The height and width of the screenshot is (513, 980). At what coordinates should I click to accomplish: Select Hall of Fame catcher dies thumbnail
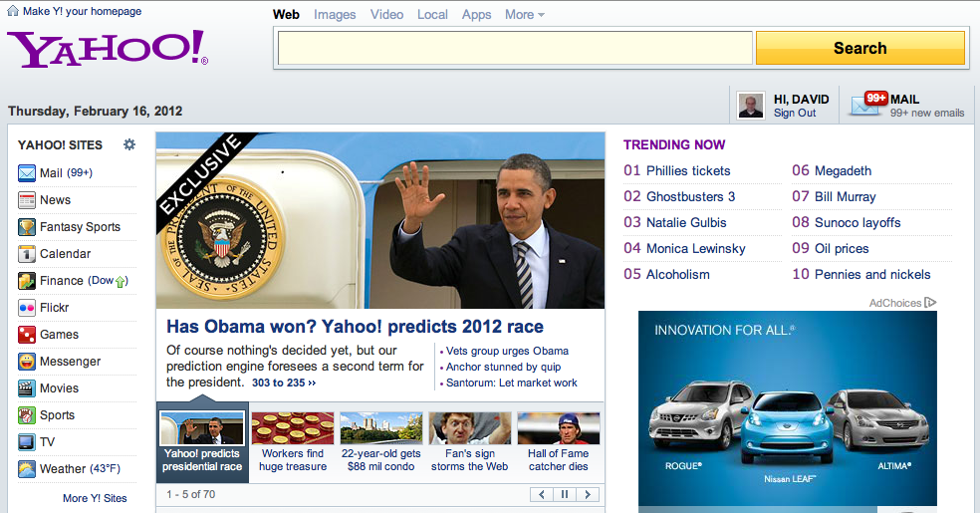coord(558,442)
